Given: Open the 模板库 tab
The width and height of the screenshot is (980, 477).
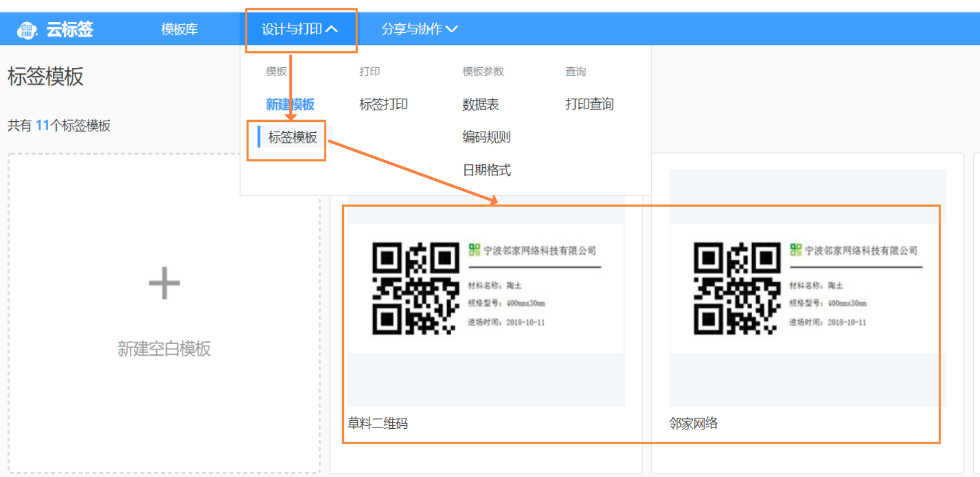Looking at the screenshot, I should [180, 29].
